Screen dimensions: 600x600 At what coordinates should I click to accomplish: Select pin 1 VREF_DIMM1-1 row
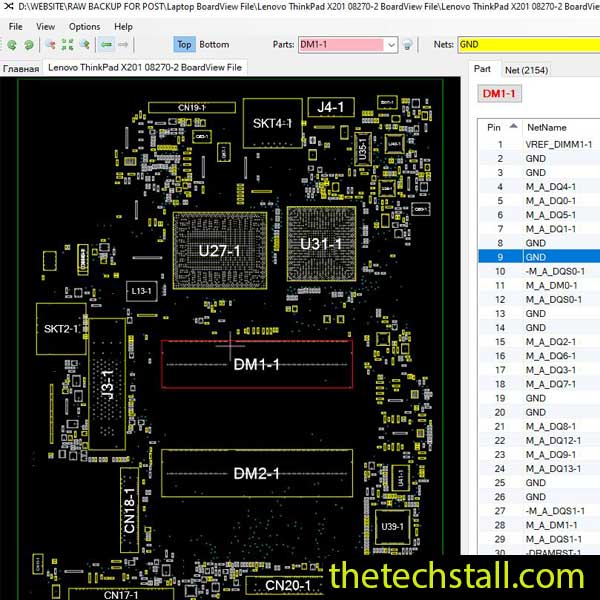pyautogui.click(x=539, y=144)
